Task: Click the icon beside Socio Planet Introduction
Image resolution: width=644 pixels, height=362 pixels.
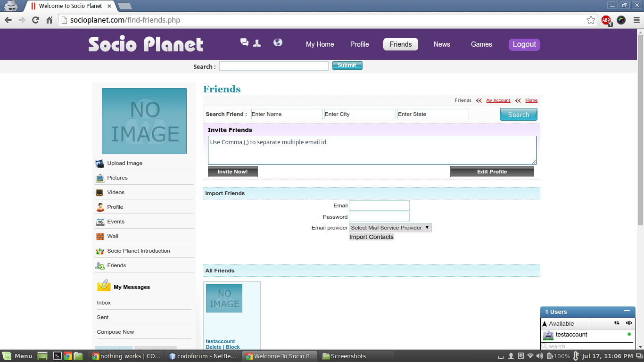Action: (x=100, y=251)
